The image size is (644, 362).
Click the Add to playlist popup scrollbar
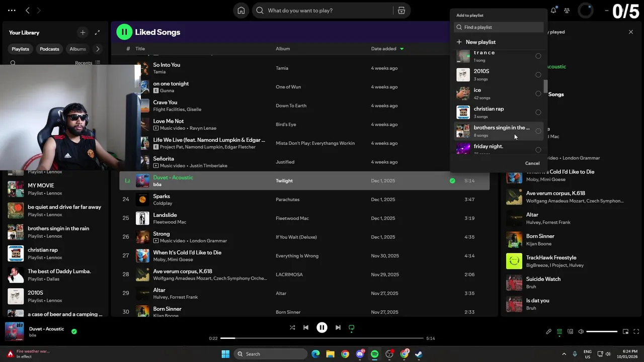click(546, 86)
